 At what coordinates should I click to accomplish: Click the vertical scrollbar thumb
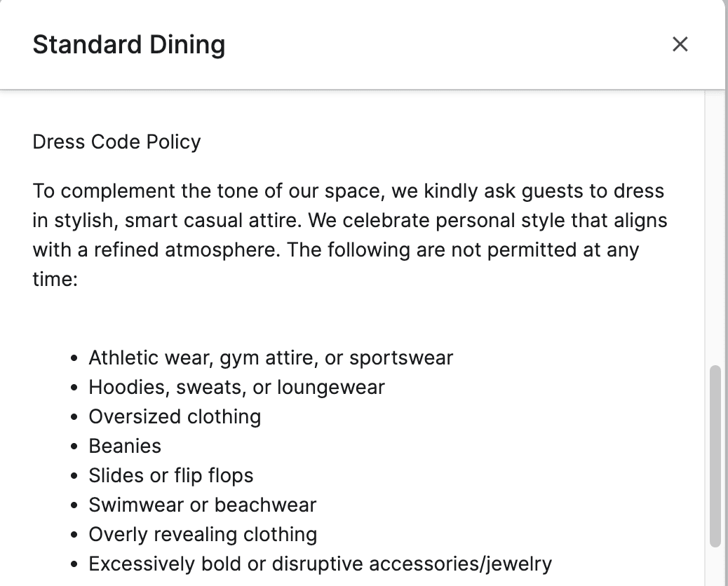(x=715, y=456)
